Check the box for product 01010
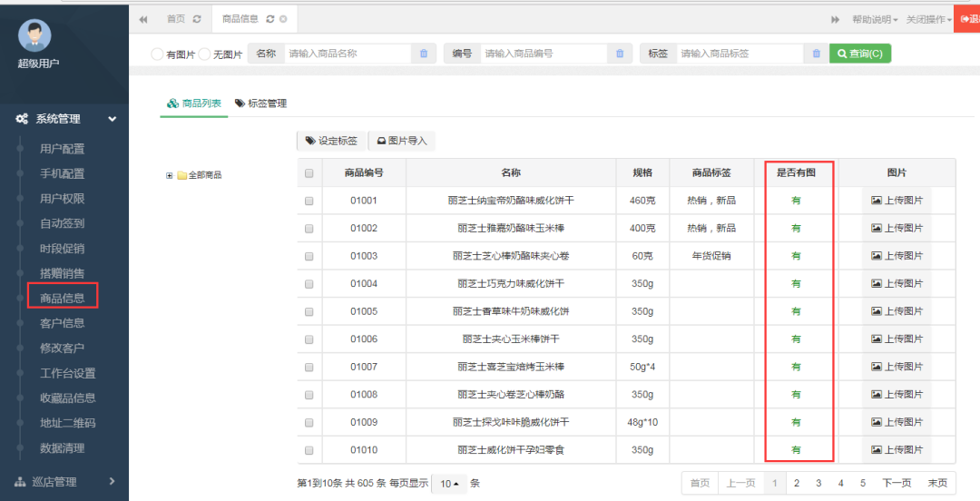Image resolution: width=980 pixels, height=501 pixels. pyautogui.click(x=309, y=450)
